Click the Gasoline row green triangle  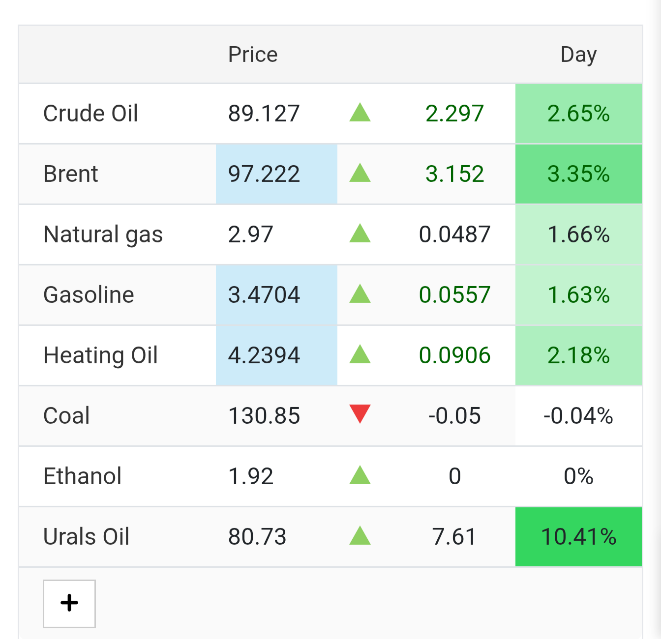[x=360, y=294]
